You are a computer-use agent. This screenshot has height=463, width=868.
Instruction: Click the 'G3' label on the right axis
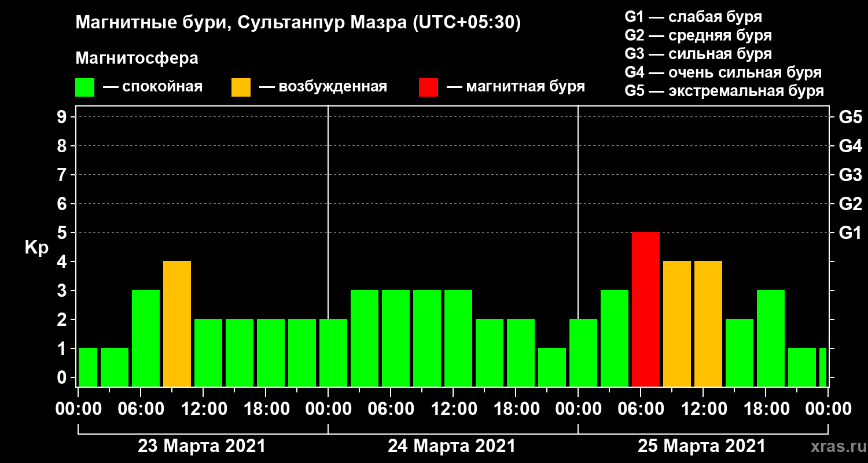tap(850, 175)
